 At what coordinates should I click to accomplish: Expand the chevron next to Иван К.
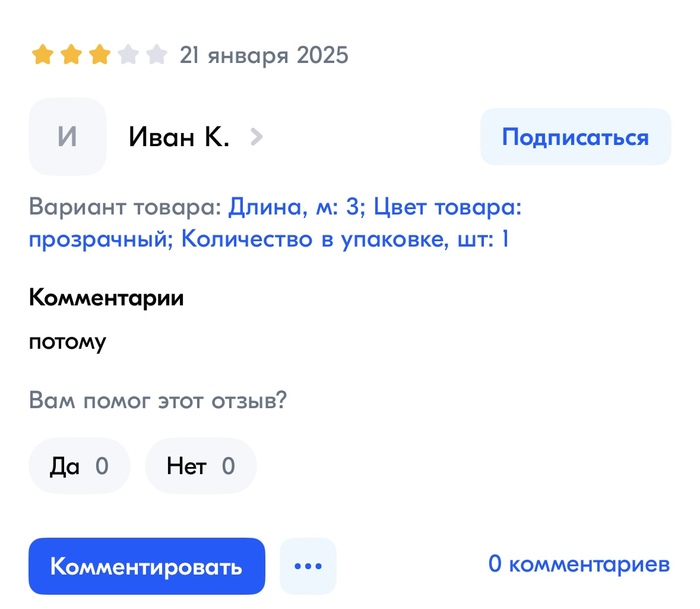(256, 137)
